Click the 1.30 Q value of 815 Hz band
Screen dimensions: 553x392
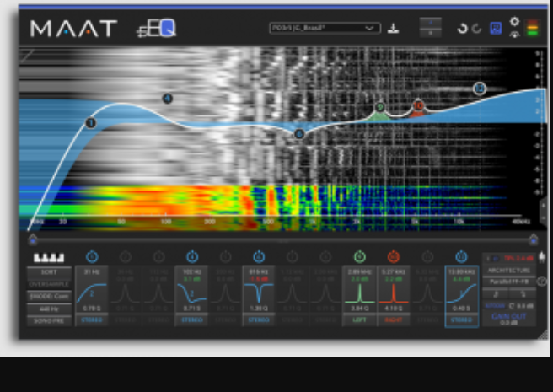pos(259,309)
